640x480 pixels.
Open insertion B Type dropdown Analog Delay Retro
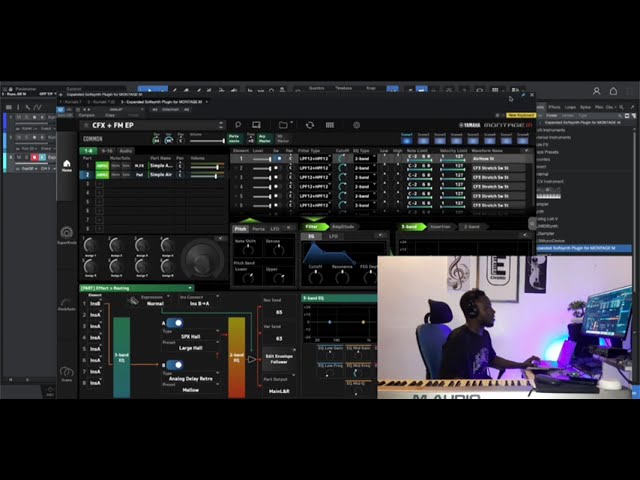191,379
